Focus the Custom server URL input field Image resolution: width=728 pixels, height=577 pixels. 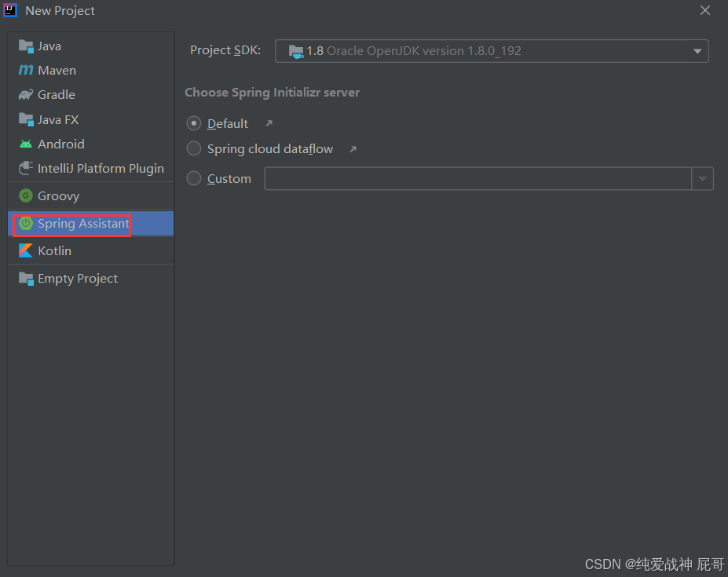(478, 179)
